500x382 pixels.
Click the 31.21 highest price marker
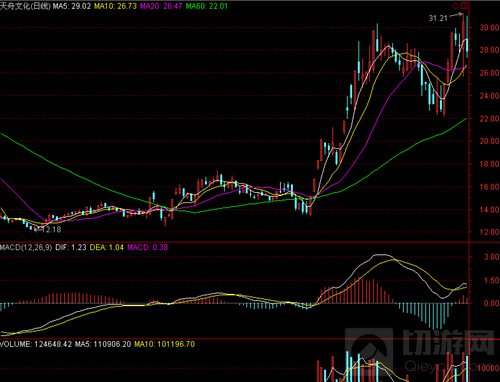pyautogui.click(x=438, y=18)
